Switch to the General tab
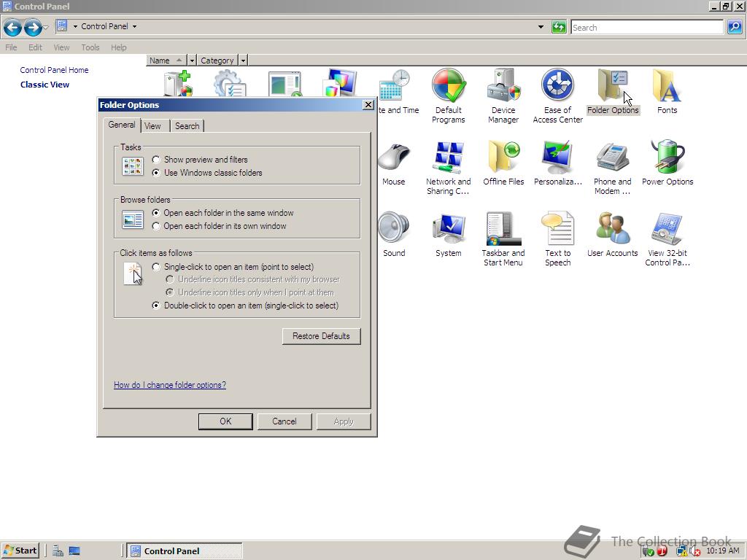Image resolution: width=747 pixels, height=560 pixels. point(122,125)
